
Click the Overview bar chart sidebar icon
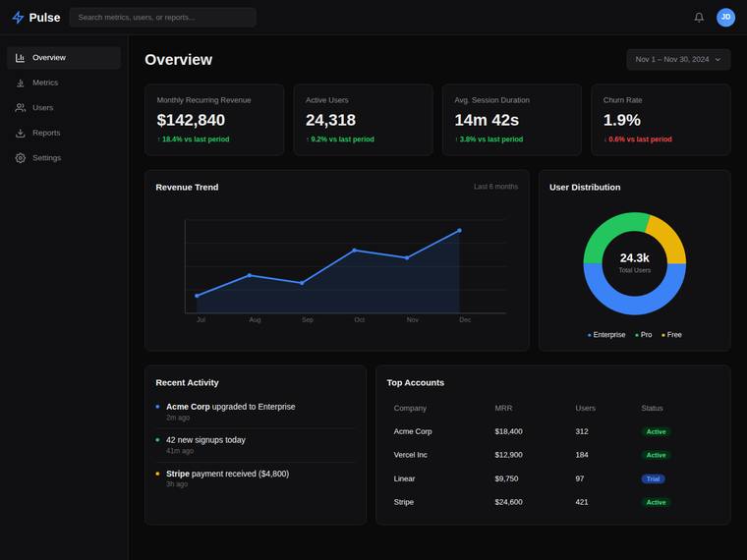click(20, 58)
